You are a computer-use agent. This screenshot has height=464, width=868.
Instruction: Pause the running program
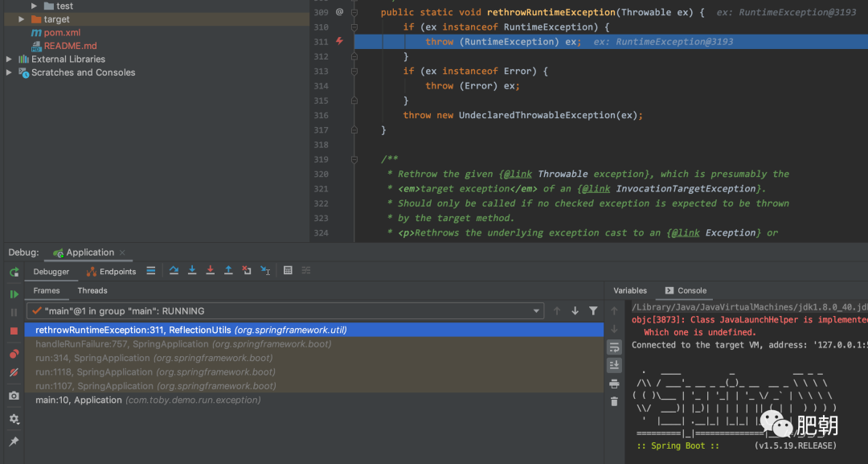click(x=14, y=312)
